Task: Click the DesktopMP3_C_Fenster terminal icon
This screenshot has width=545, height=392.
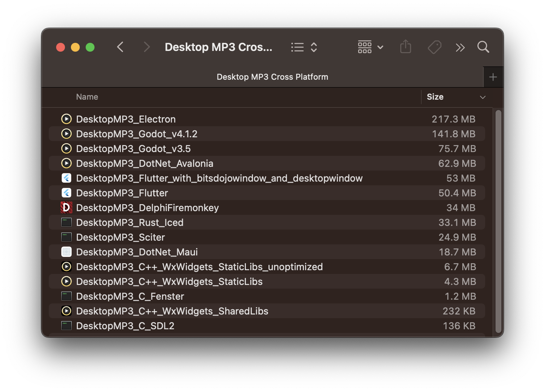Action: 66,296
